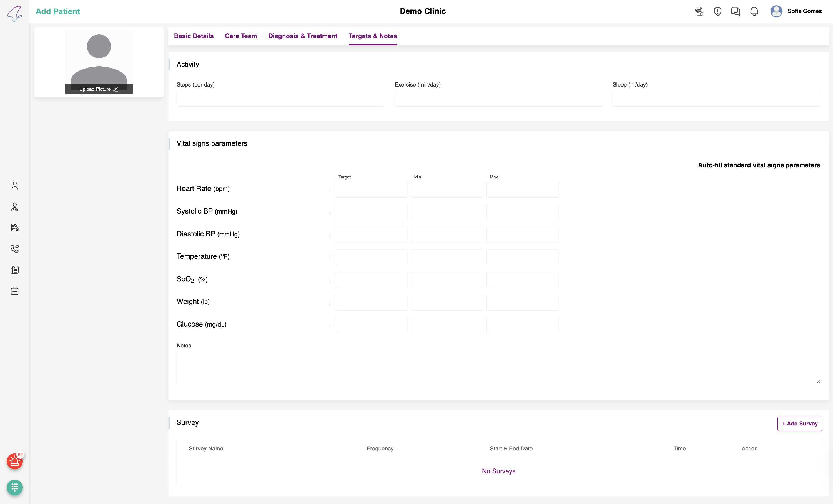Image resolution: width=833 pixels, height=504 pixels.
Task: Open the calendar schedule icon in sidebar
Action: (x=14, y=291)
